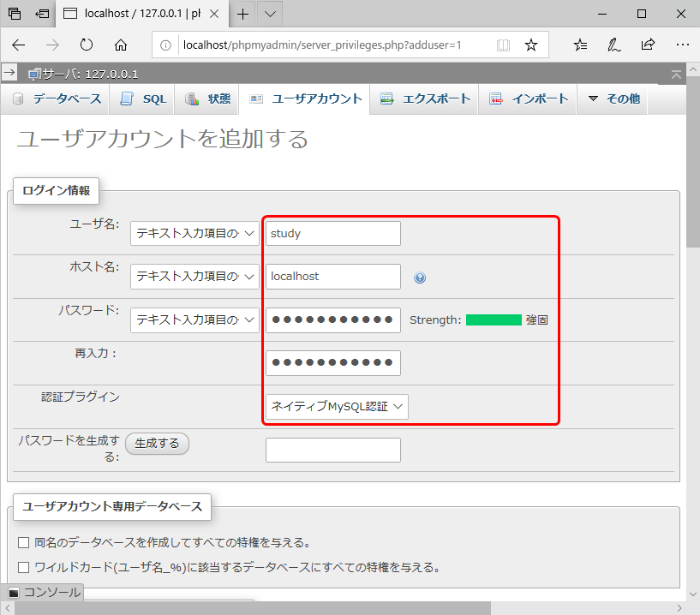Click the user name field containing study

pos(332,233)
